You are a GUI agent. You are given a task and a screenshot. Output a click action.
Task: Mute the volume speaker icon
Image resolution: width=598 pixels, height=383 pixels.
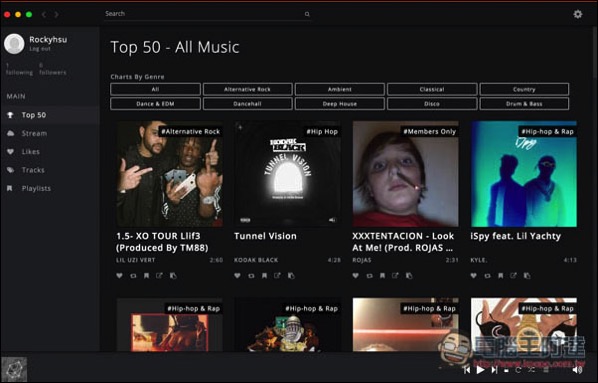577,370
